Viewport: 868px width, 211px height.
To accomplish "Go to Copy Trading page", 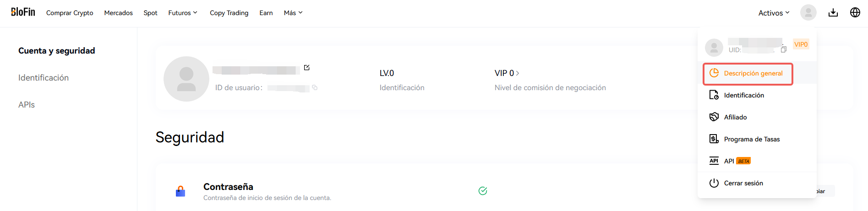I will pos(229,13).
